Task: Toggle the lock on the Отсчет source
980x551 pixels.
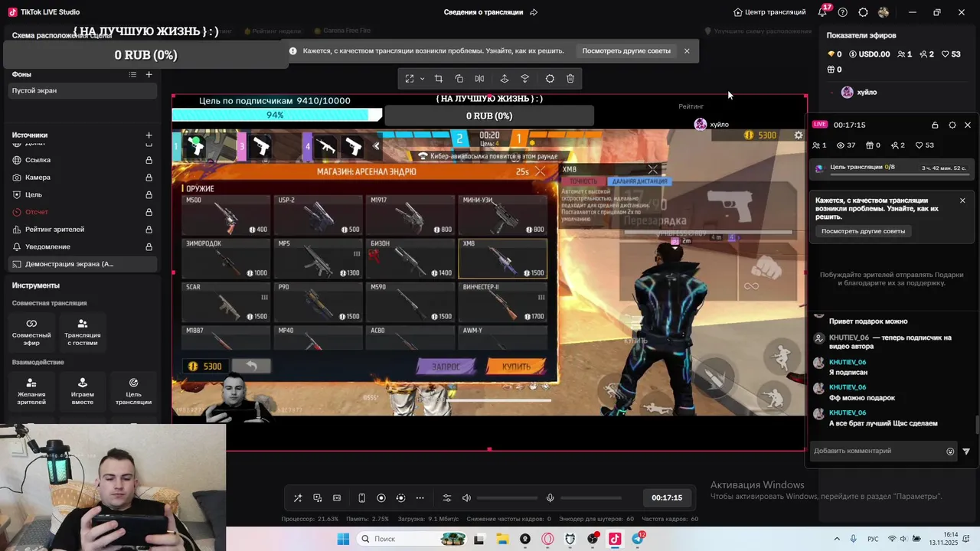Action: pos(149,212)
